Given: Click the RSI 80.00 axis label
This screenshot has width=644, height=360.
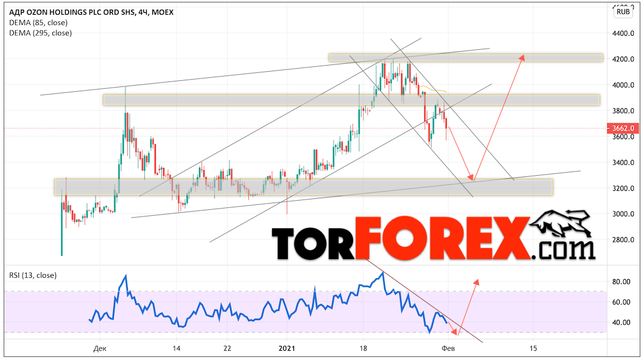Looking at the screenshot, I should tap(621, 282).
